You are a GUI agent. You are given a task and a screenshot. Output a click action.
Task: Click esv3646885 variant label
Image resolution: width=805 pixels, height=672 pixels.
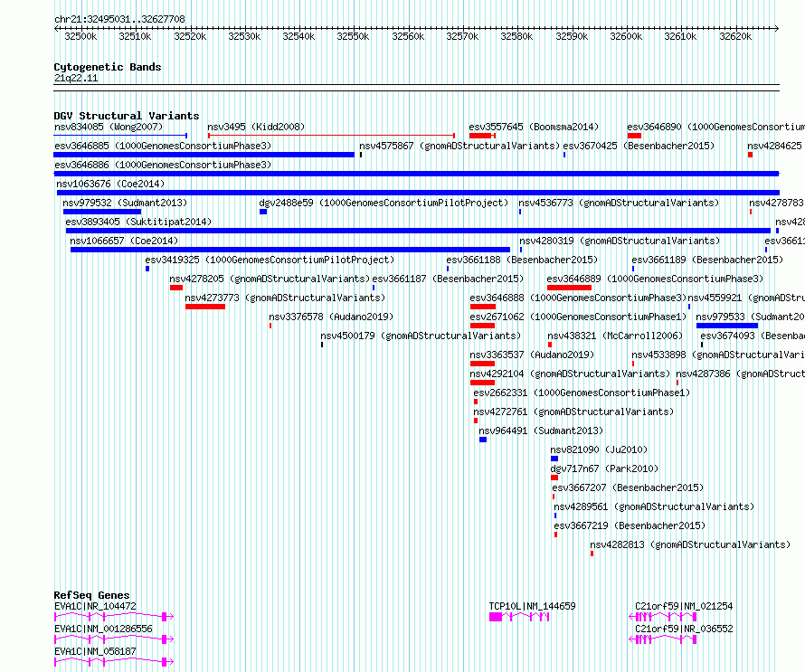[163, 146]
